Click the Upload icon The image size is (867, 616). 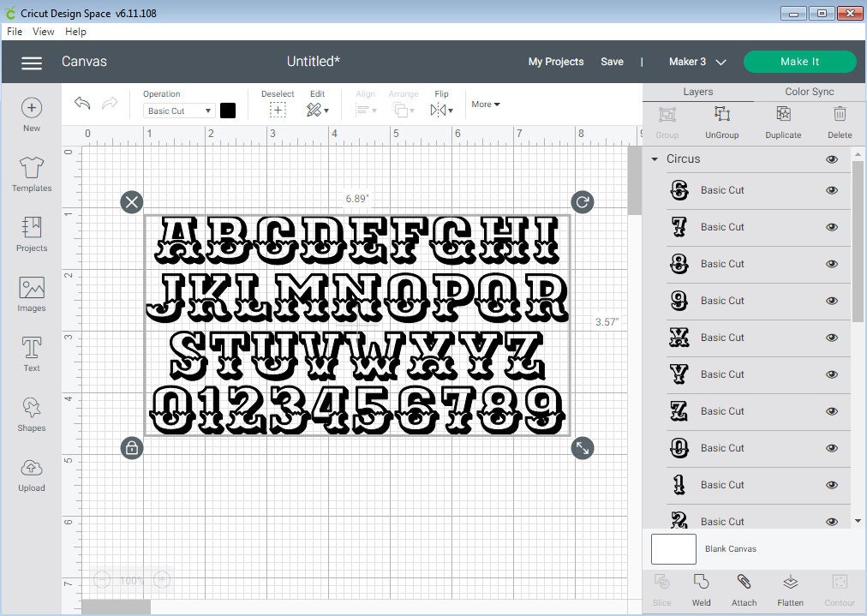click(x=31, y=471)
